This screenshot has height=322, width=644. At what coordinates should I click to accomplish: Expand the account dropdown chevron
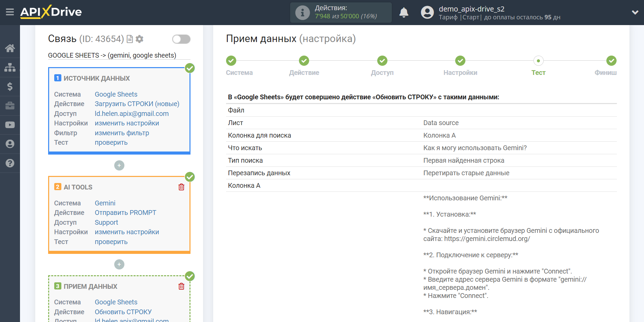coord(635,13)
